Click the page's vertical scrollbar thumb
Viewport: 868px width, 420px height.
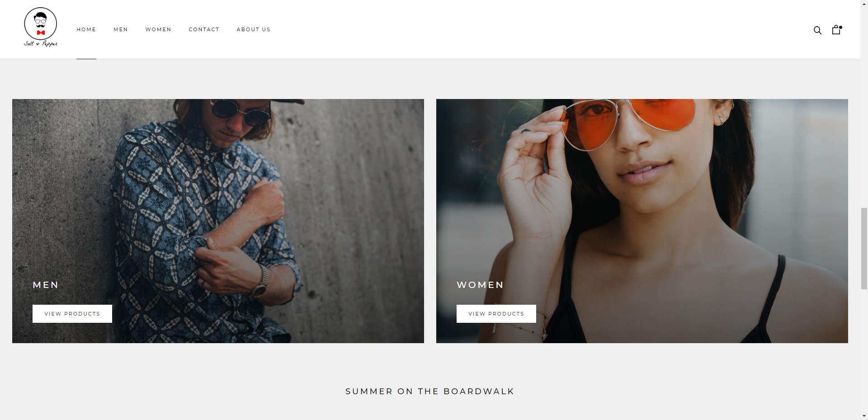864,248
